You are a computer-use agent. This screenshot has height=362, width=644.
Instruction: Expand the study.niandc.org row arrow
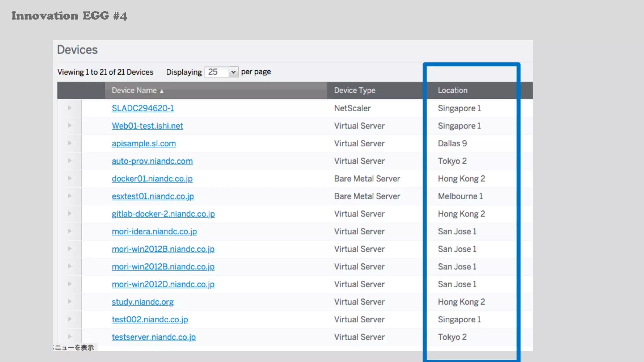69,302
